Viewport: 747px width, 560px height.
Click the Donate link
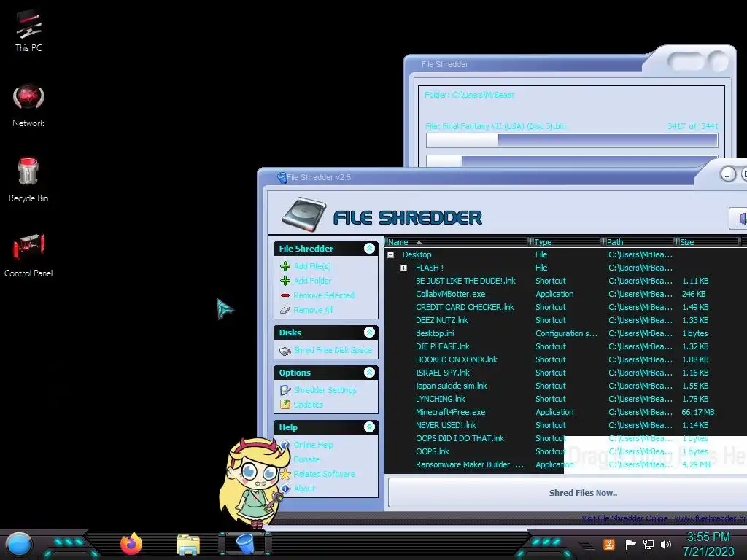(306, 459)
